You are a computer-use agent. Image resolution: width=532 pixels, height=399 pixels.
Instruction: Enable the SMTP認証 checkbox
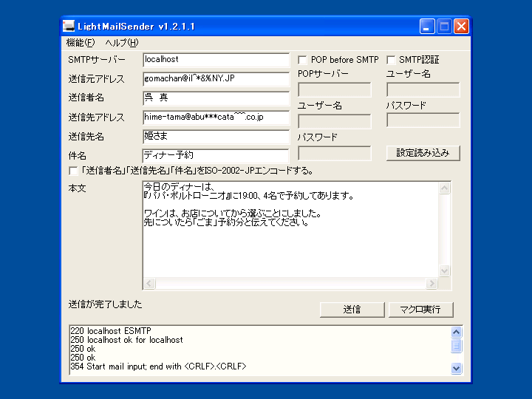(391, 60)
